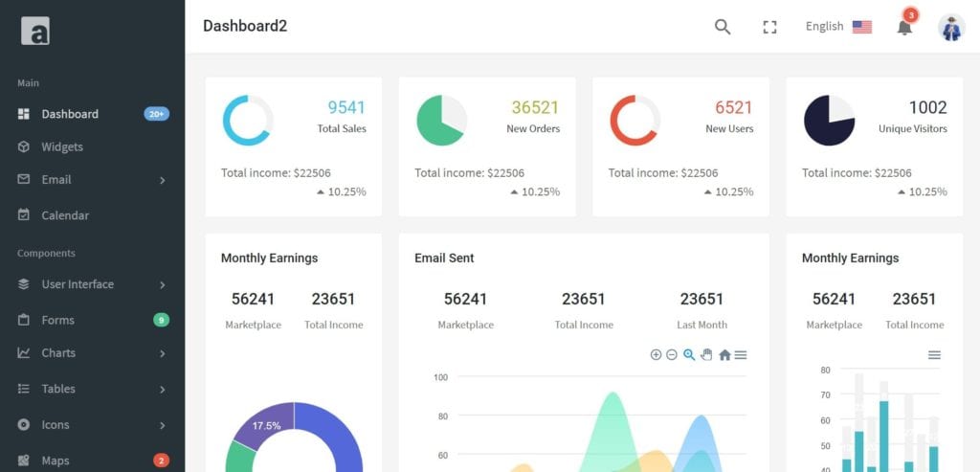Image resolution: width=980 pixels, height=472 pixels.
Task: Expand the Icons submenu chevron
Action: tap(163, 426)
